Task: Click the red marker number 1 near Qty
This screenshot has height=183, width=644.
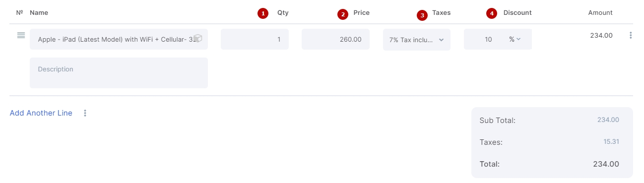Action: 263,14
